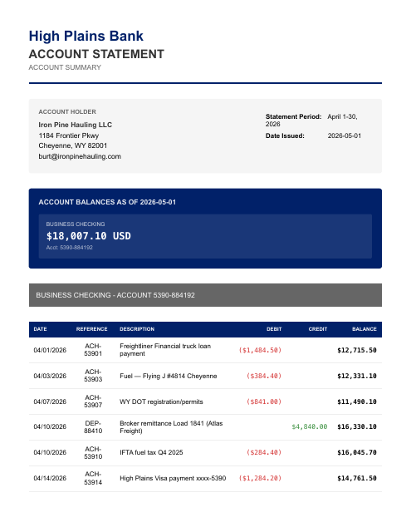The width and height of the screenshot is (411, 532).
Task: Click the email burt@ironpinehauling.com
Action: click(x=80, y=156)
